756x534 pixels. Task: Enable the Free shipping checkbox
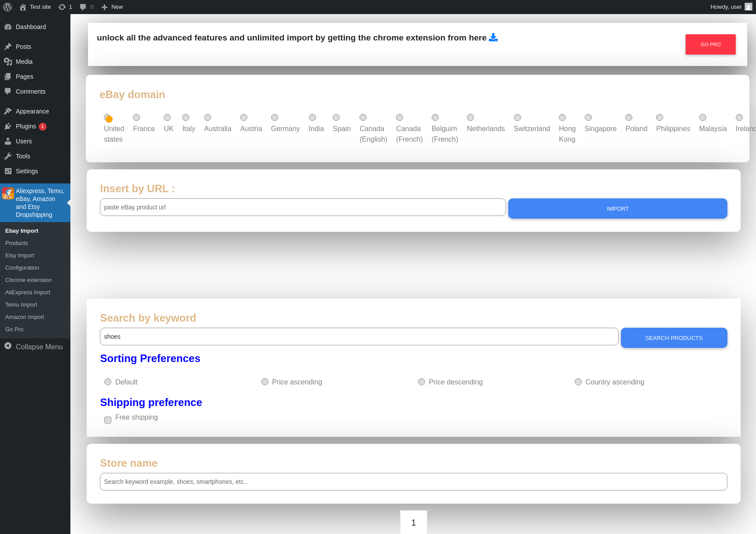(108, 420)
